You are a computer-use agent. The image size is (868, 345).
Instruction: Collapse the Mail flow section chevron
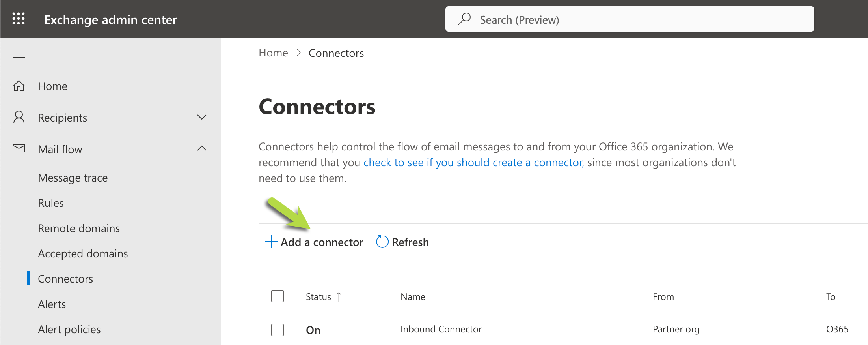pos(202,148)
